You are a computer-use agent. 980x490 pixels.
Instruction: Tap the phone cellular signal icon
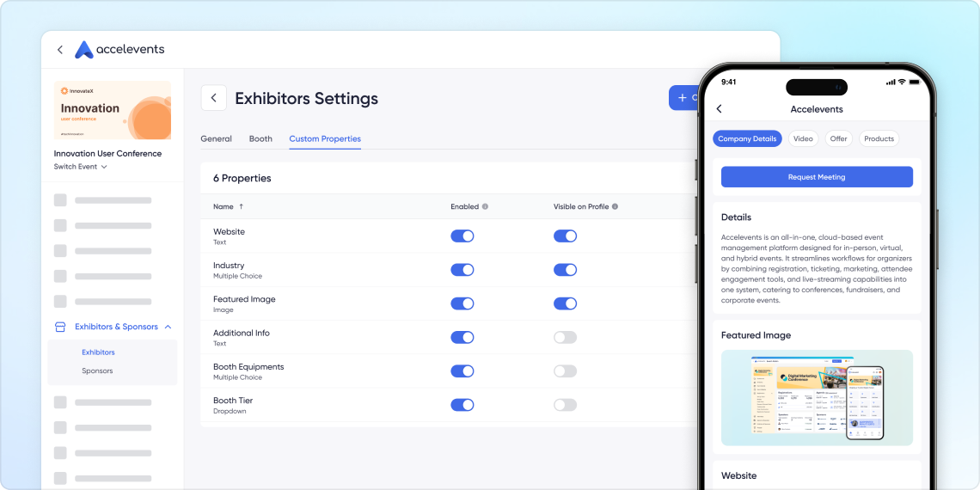coord(891,82)
